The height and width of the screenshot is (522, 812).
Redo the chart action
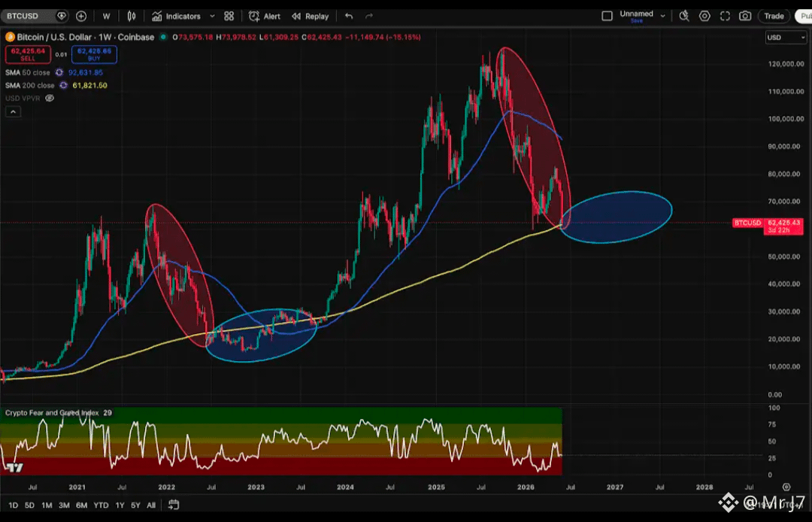coord(368,16)
